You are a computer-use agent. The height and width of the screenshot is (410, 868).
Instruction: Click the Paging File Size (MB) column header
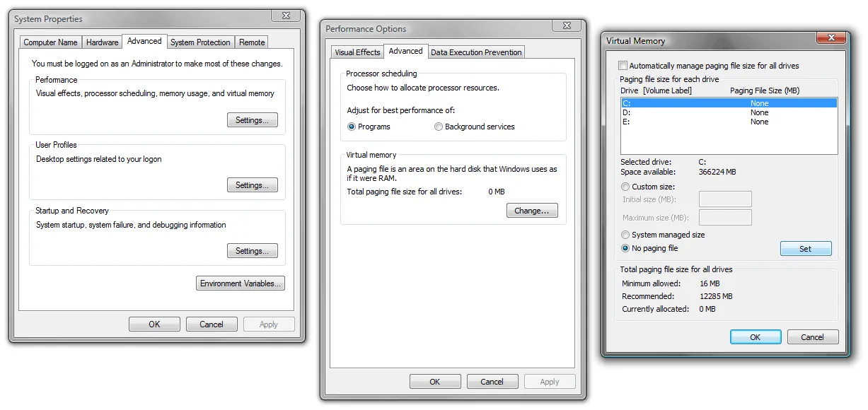point(764,90)
